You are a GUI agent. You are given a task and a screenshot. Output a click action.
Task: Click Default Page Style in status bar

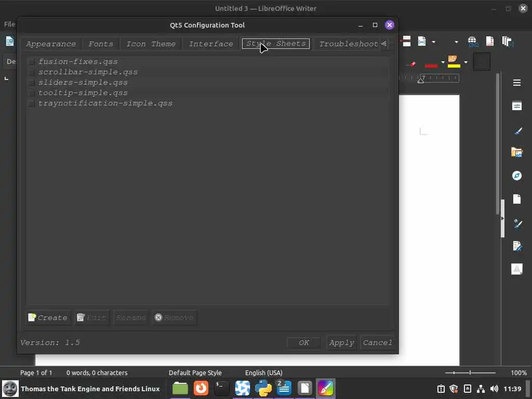195,373
